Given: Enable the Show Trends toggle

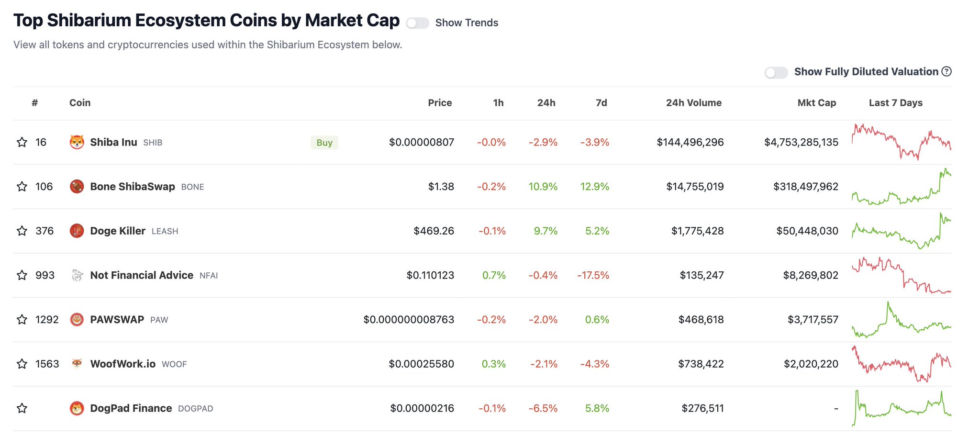Looking at the screenshot, I should point(417,23).
